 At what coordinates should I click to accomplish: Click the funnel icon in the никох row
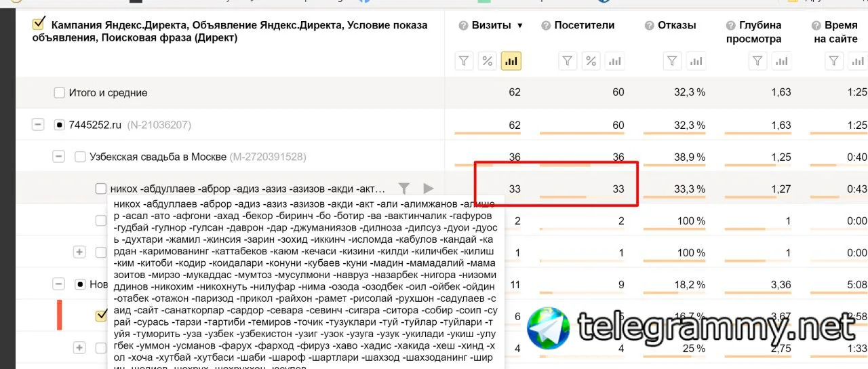point(403,189)
